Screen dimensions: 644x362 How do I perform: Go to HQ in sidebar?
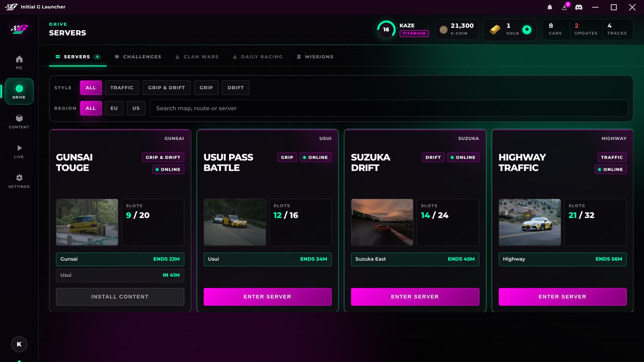tap(19, 62)
